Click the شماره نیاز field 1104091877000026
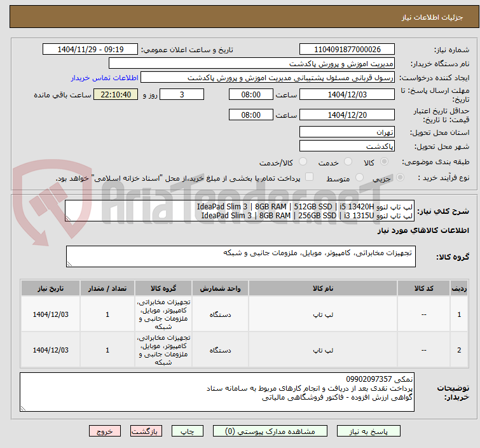 tap(347, 50)
